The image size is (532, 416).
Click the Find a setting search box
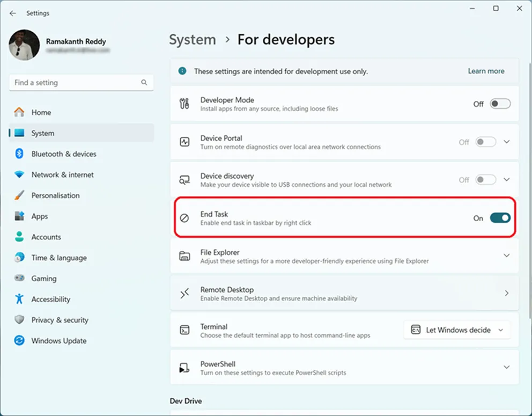coord(75,83)
